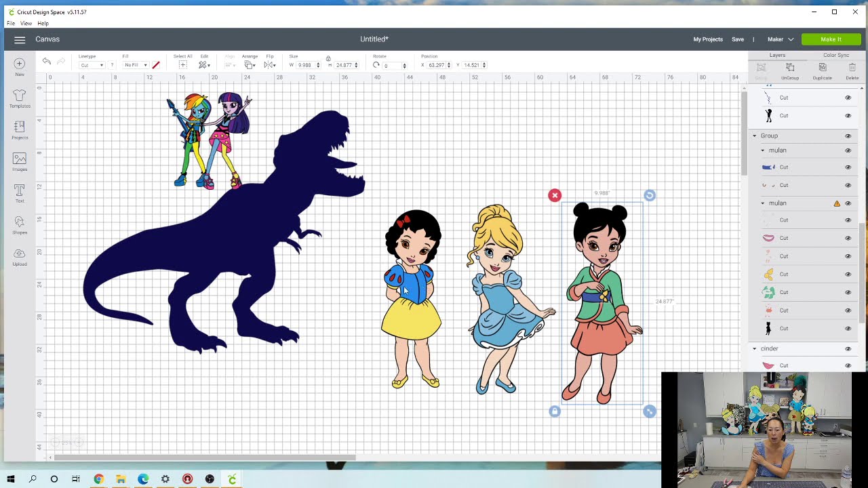
Task: Open the Projects panel
Action: coord(20,130)
